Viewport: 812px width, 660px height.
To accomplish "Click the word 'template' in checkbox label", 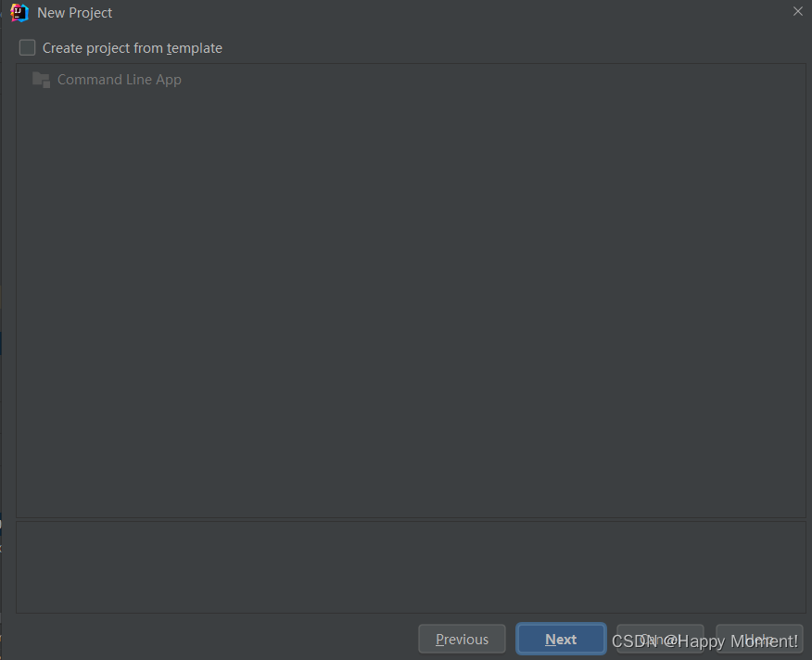I will (195, 48).
